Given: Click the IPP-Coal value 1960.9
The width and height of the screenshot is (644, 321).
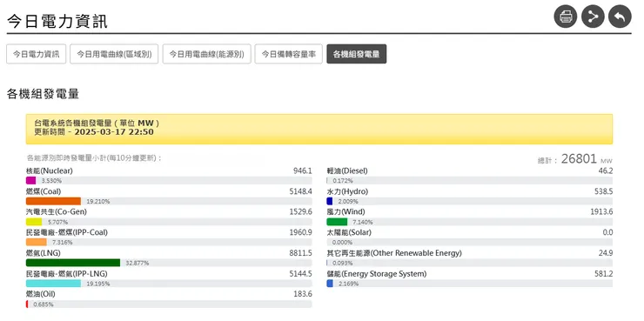Looking at the screenshot, I should (x=300, y=232).
